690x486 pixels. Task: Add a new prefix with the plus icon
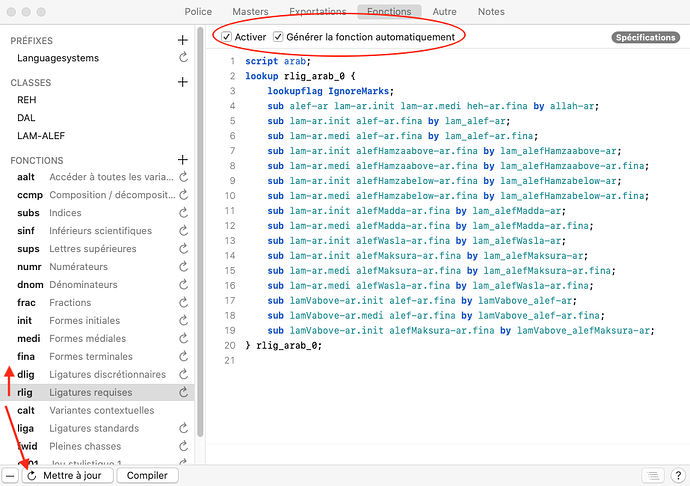[182, 40]
